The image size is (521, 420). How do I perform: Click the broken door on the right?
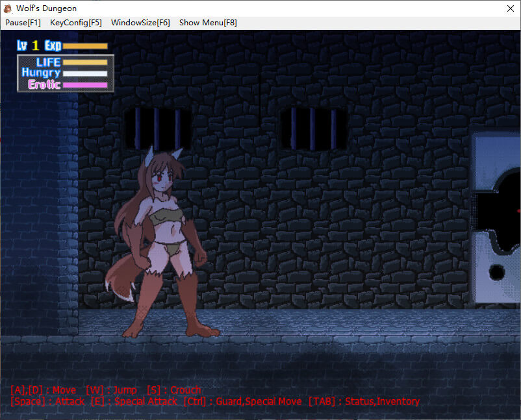click(496, 217)
